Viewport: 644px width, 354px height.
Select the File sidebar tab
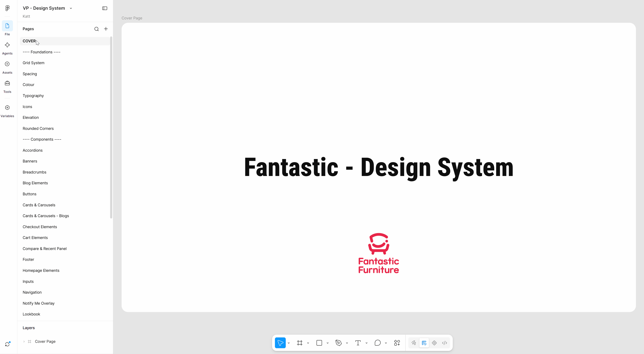point(7,28)
